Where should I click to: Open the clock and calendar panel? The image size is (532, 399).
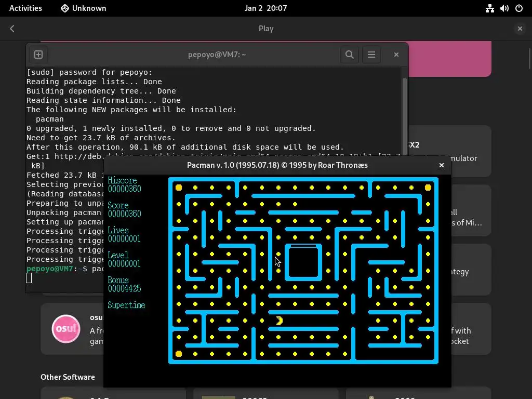(265, 8)
